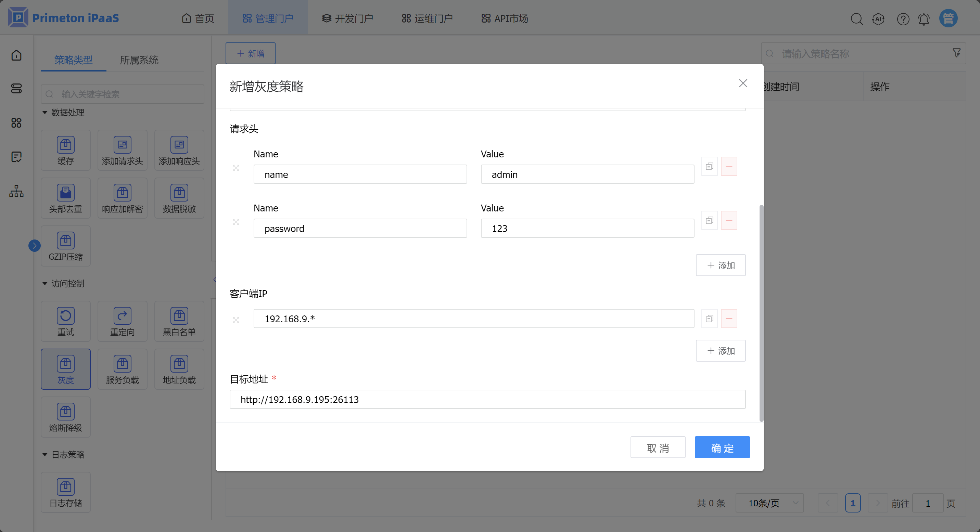Remove the password header row with the minus icon
This screenshot has height=532, width=980.
tap(728, 221)
